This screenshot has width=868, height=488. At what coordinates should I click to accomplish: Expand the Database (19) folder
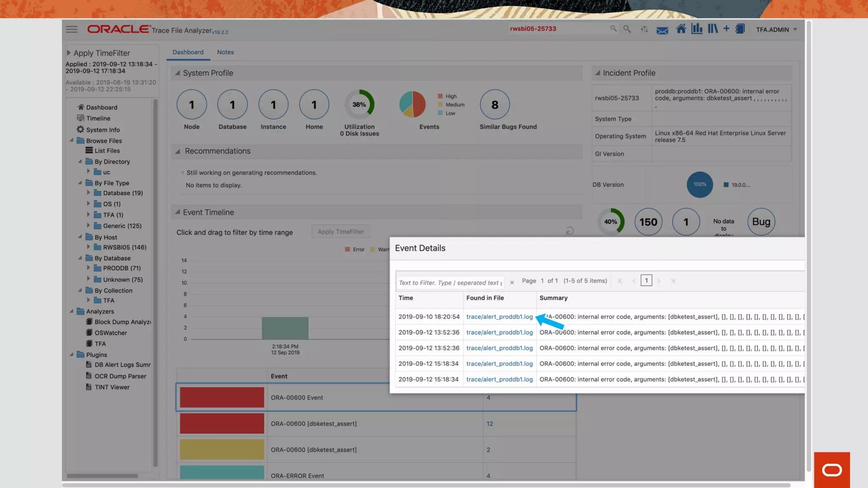[x=89, y=193]
